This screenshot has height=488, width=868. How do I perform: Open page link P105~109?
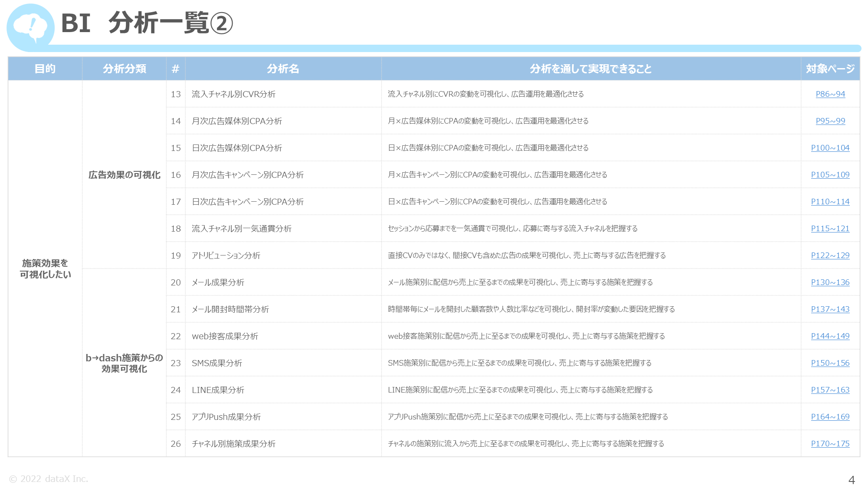click(x=830, y=175)
